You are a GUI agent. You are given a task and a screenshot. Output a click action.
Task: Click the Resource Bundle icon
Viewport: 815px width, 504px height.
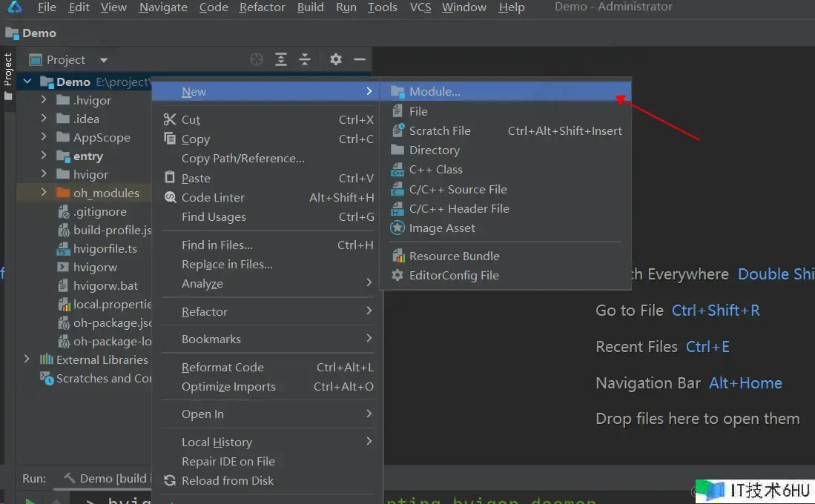click(x=397, y=256)
